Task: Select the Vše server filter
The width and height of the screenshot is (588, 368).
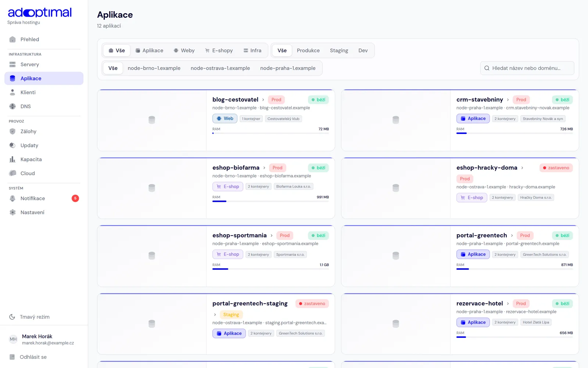Action: [113, 68]
